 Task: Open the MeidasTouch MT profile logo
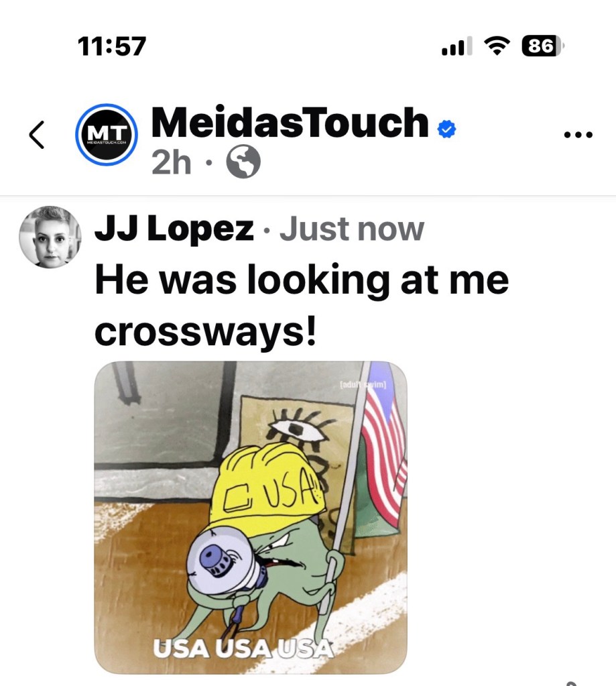pyautogui.click(x=106, y=135)
